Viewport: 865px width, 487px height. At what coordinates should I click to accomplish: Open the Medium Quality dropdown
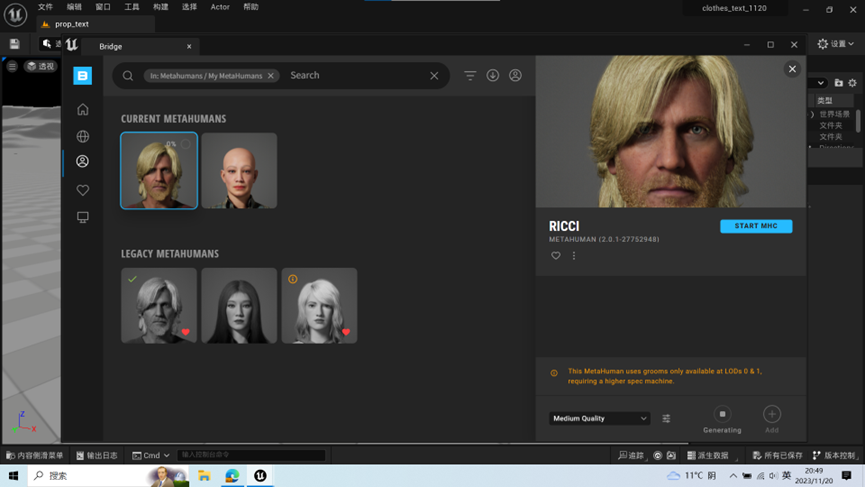599,418
